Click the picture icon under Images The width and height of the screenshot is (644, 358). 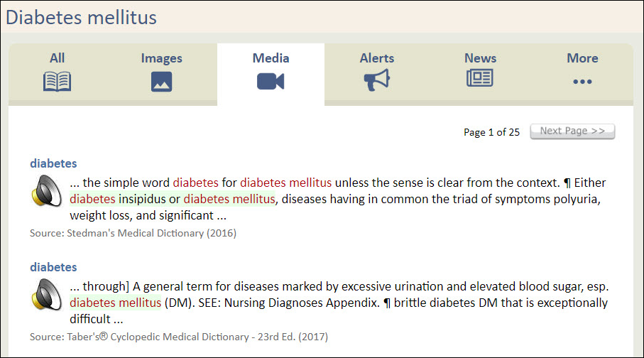(161, 82)
